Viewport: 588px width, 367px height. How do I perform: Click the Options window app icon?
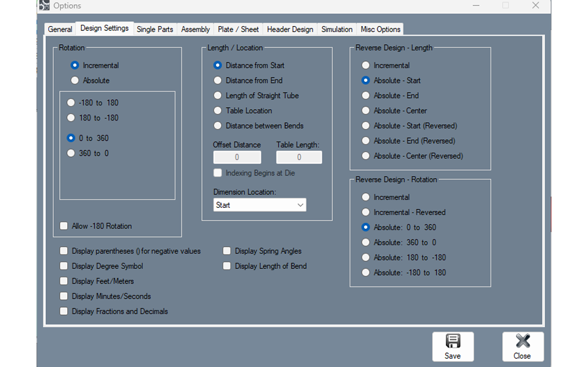pos(44,5)
